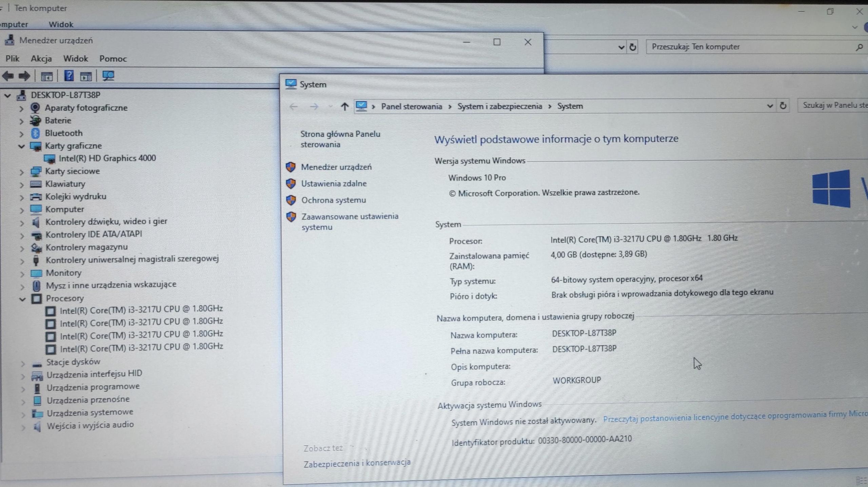868x487 pixels.
Task: Click the Urządzenia programowe icon
Action: [37, 388]
